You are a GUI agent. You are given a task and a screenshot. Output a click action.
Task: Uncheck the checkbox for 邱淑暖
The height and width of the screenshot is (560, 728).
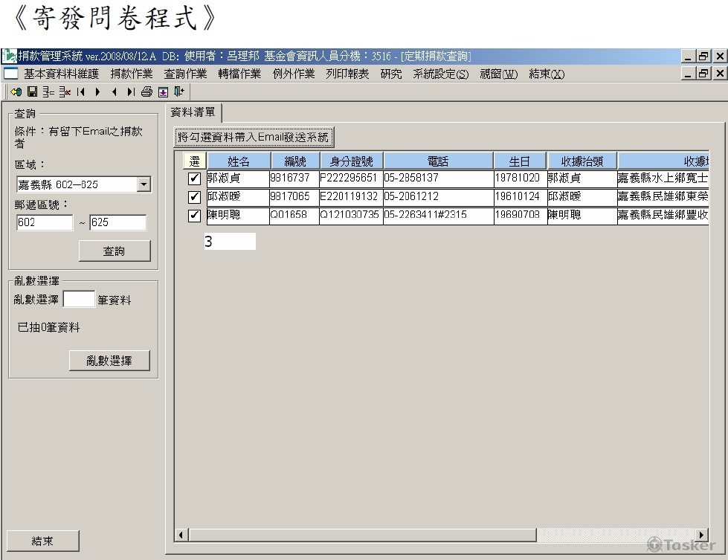[x=195, y=197]
